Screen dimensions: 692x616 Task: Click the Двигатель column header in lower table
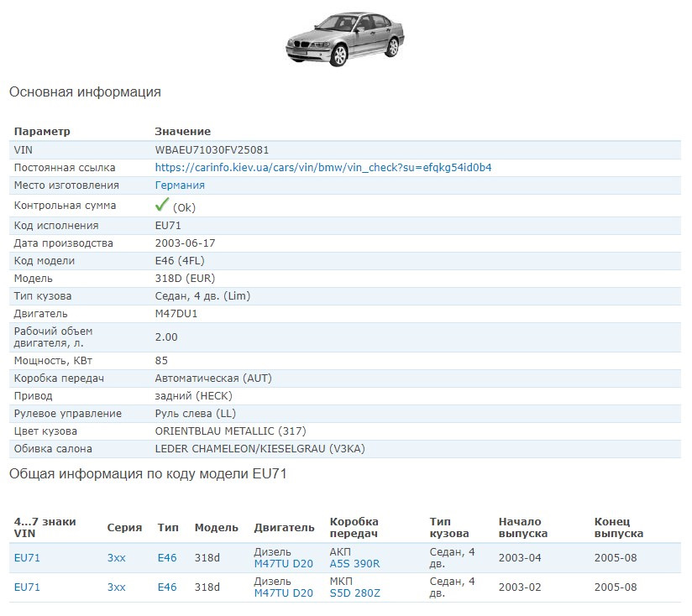(284, 528)
